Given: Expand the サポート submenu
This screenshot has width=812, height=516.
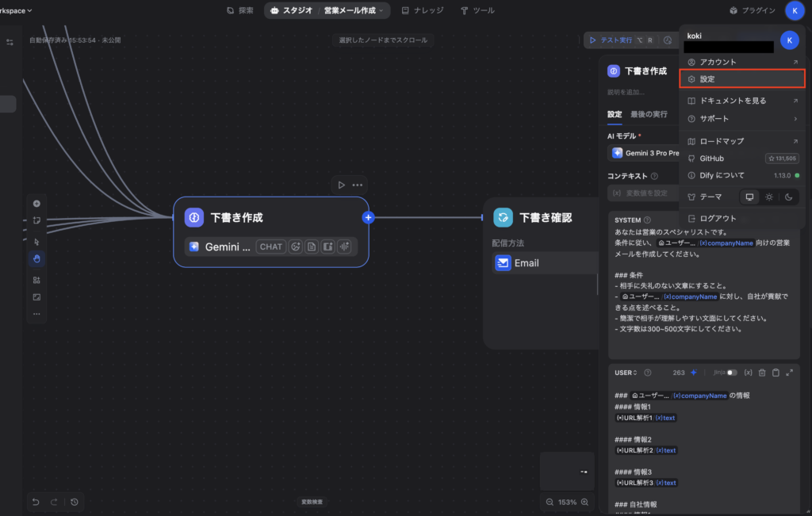Looking at the screenshot, I should click(742, 118).
